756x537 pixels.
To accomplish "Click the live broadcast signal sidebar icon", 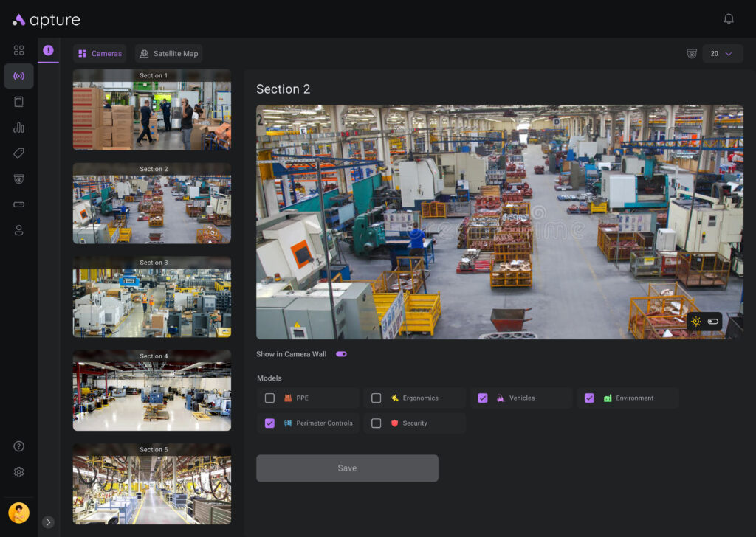I will click(18, 76).
